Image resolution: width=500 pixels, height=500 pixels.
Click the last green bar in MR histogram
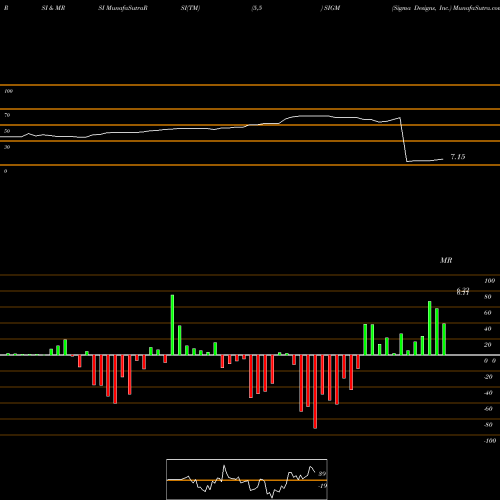coord(444,339)
